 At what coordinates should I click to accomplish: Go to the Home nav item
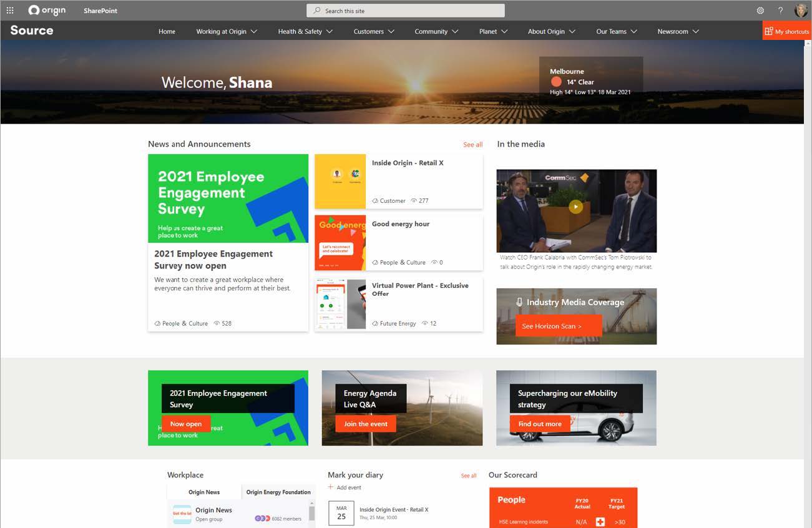pyautogui.click(x=167, y=31)
